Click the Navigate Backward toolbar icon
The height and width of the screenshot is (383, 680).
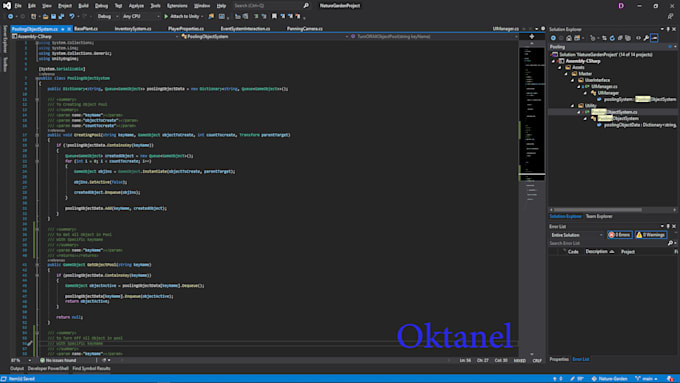(10, 16)
